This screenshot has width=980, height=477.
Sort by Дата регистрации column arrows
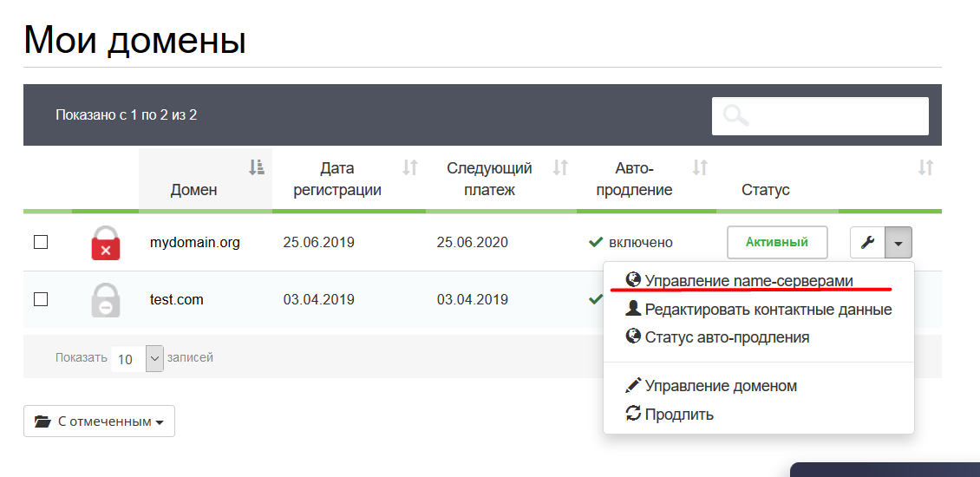410,167
